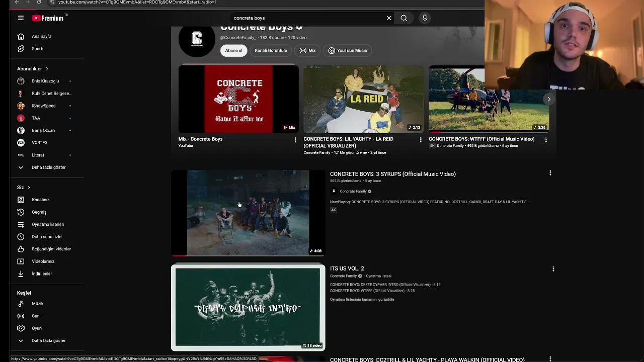Open the hamburger guide menu
The image size is (644, 362).
[21, 18]
